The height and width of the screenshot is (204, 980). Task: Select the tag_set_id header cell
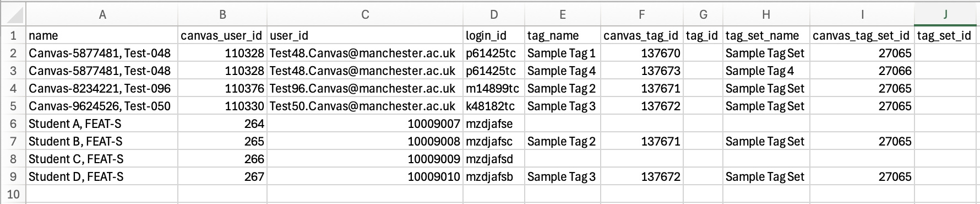click(x=945, y=36)
